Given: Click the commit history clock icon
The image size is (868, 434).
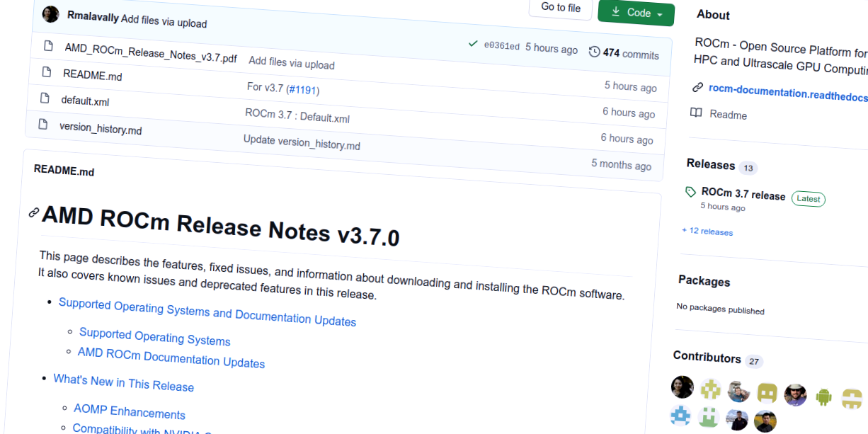Looking at the screenshot, I should pos(594,52).
